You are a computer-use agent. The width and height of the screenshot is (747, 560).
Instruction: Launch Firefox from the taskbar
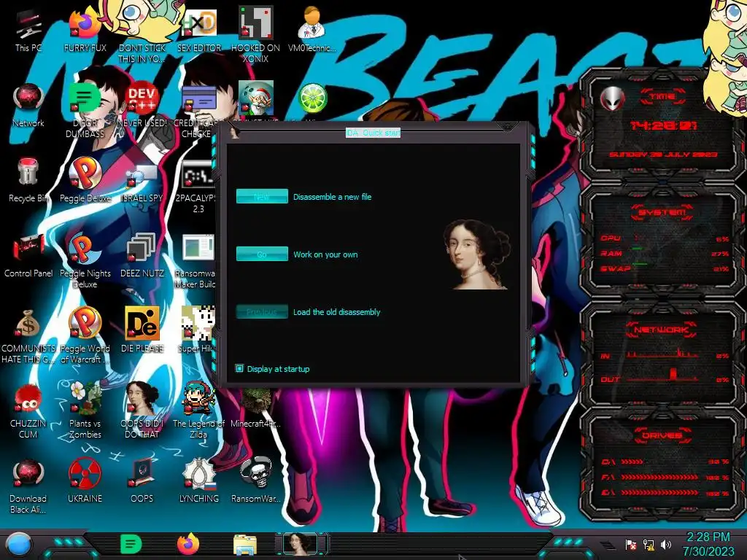click(188, 544)
